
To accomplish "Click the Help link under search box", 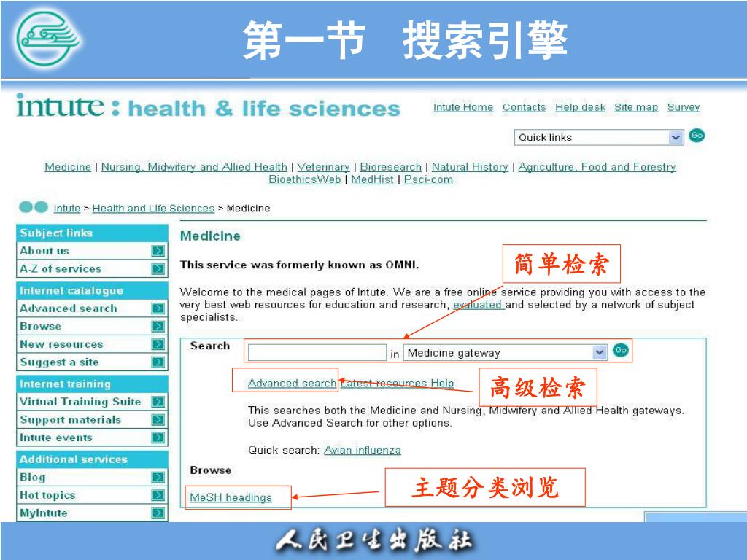I will pyautogui.click(x=442, y=384).
